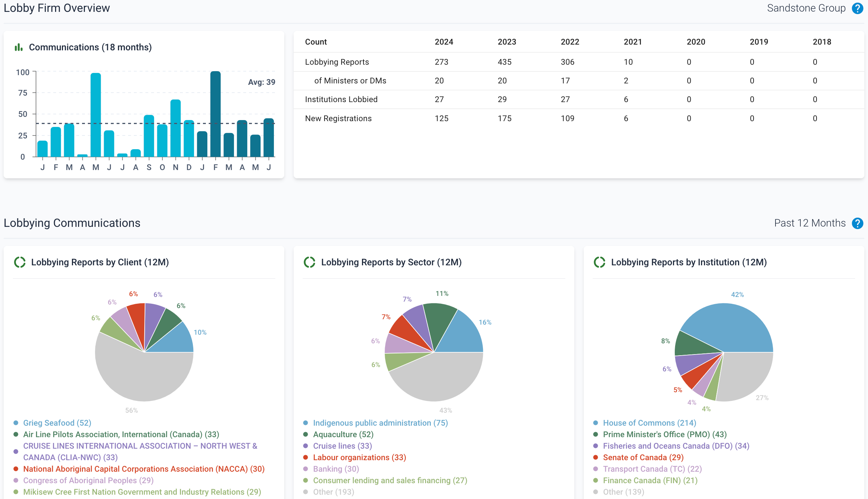Open Transport Canada (TC) institution
The image size is (868, 499).
652,469
